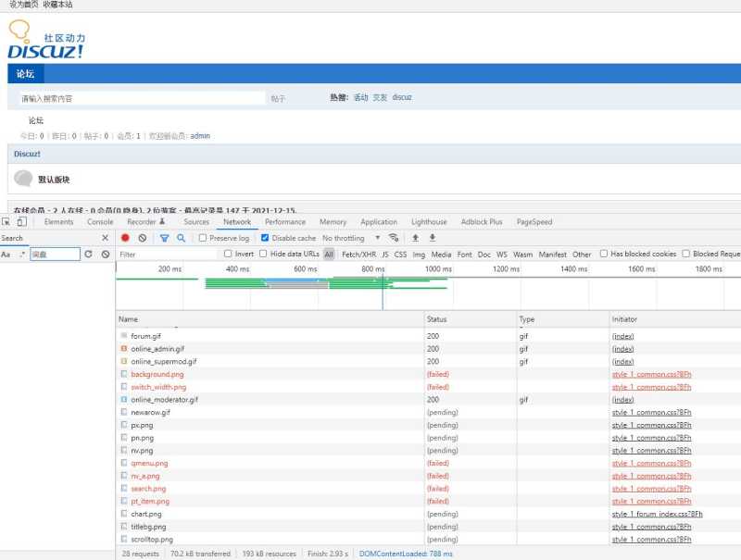Switch to the Console tab
The height and width of the screenshot is (560, 741).
tap(100, 221)
